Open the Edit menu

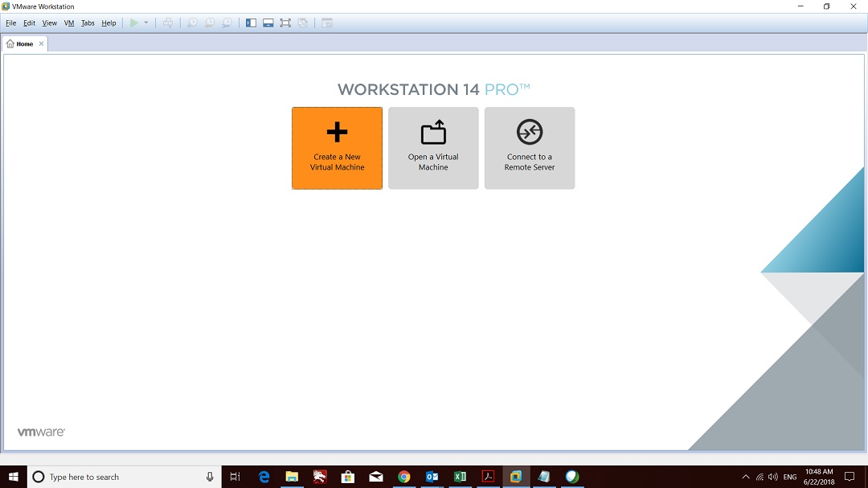(x=30, y=23)
